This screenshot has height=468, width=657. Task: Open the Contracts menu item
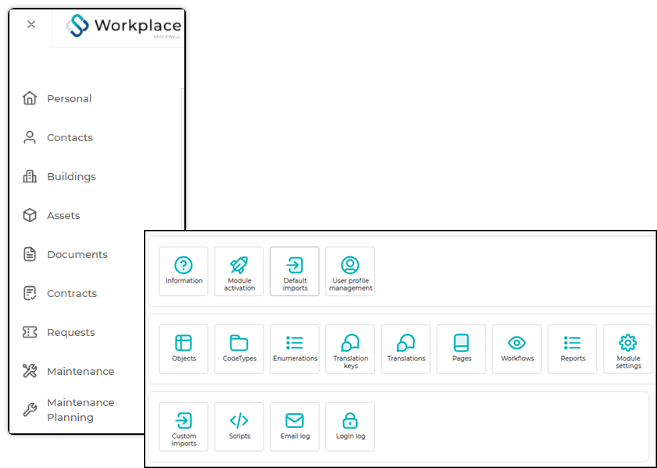(x=72, y=293)
